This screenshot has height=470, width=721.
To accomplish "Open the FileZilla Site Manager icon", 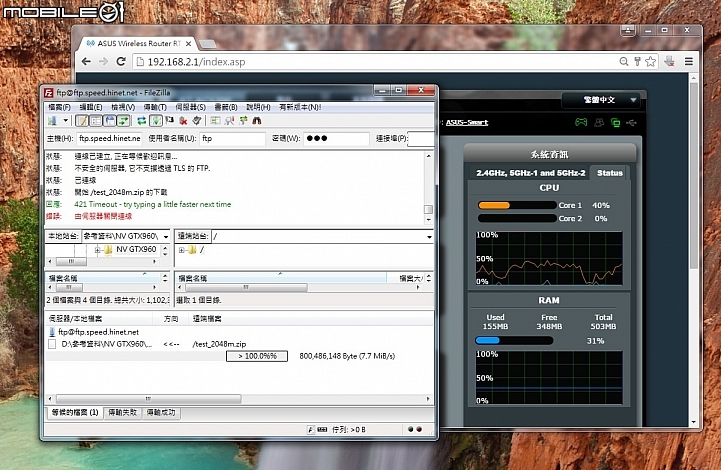I will [x=52, y=120].
